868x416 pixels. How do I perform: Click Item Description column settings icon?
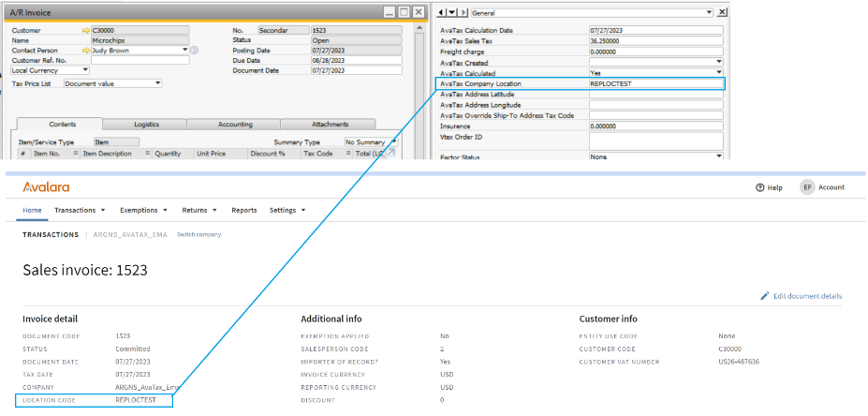click(148, 154)
